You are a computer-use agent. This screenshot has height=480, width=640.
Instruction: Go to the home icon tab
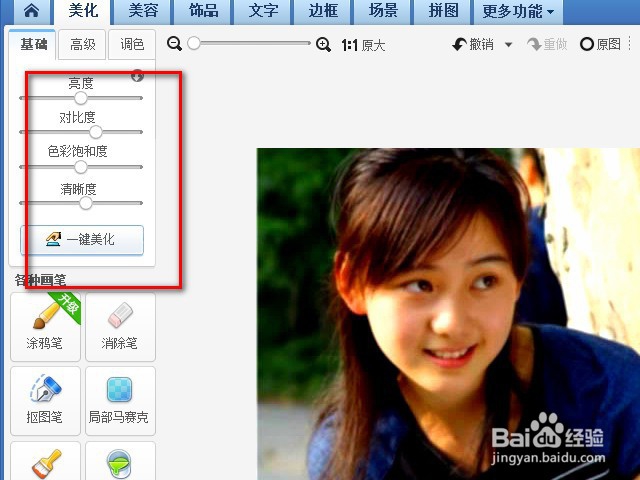(x=31, y=11)
